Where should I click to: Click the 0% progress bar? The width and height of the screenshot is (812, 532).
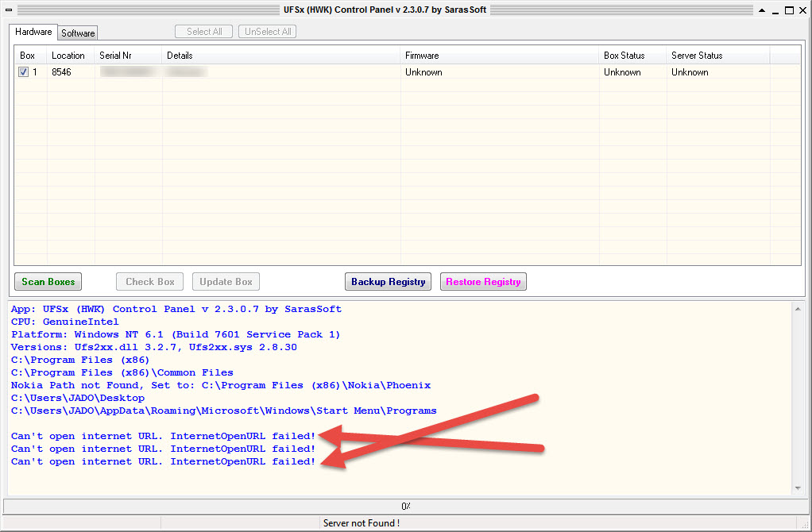[405, 506]
